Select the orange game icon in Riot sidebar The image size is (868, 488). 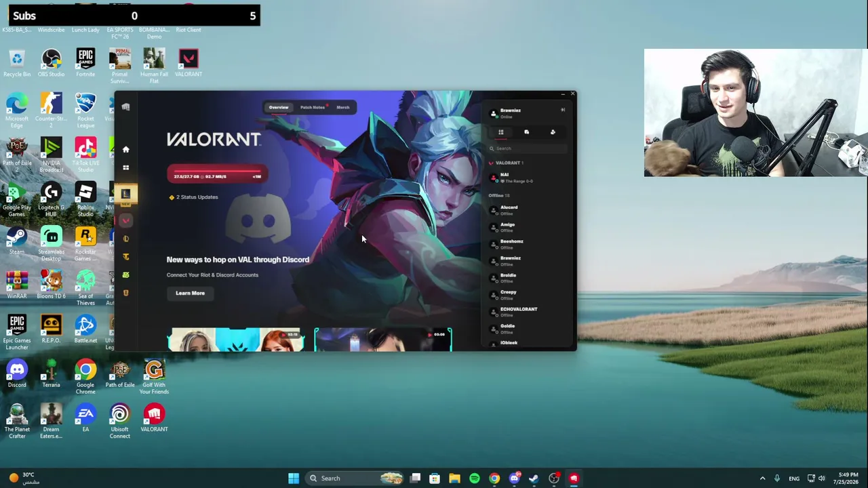pos(125,293)
